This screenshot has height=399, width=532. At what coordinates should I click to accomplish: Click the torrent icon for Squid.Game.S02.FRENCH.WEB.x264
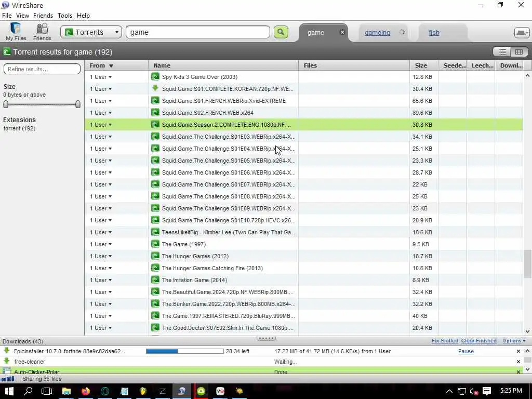click(155, 112)
